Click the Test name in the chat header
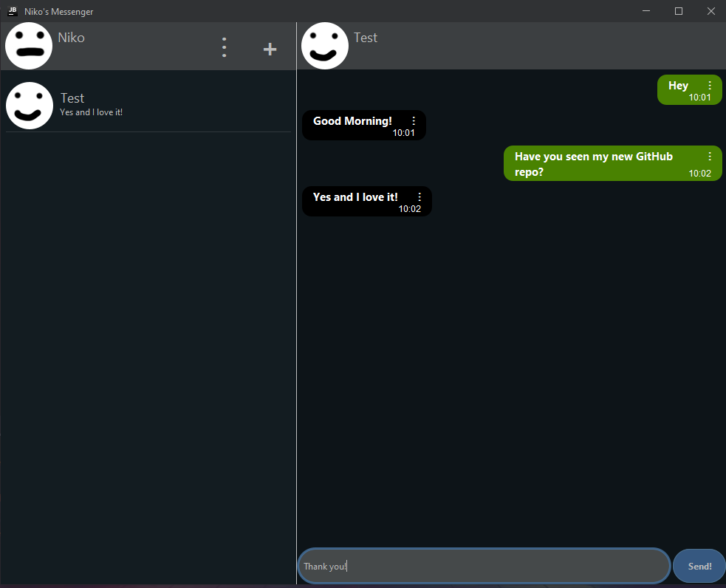The height and width of the screenshot is (588, 726). (366, 38)
